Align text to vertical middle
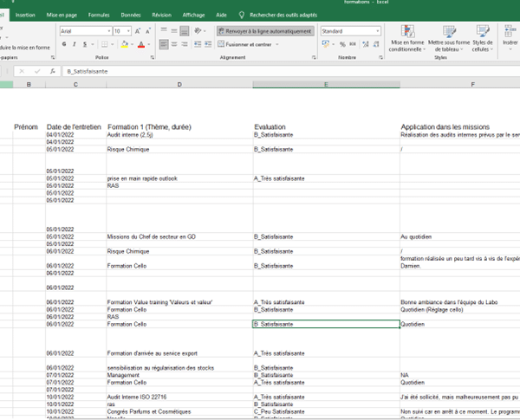 [174, 31]
